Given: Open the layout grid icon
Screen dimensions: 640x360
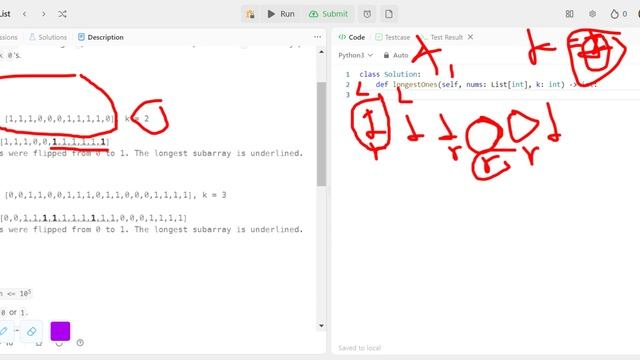Looking at the screenshot, I should click(x=569, y=14).
